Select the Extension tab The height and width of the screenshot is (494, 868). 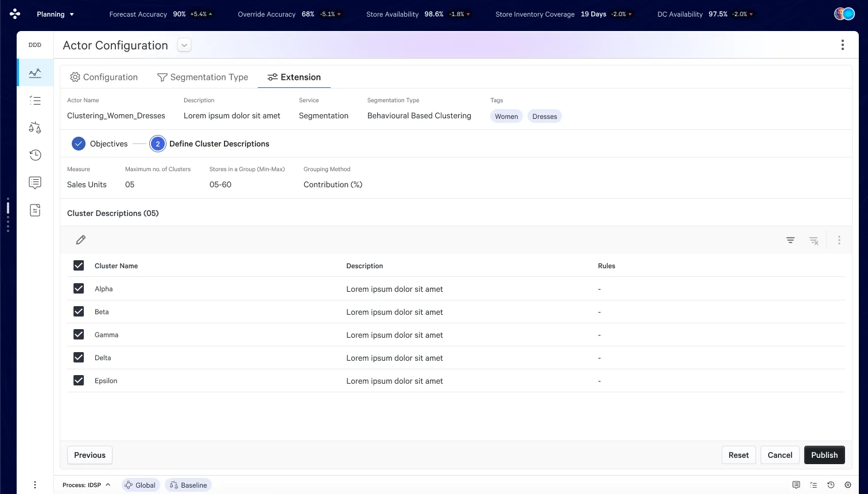point(294,77)
